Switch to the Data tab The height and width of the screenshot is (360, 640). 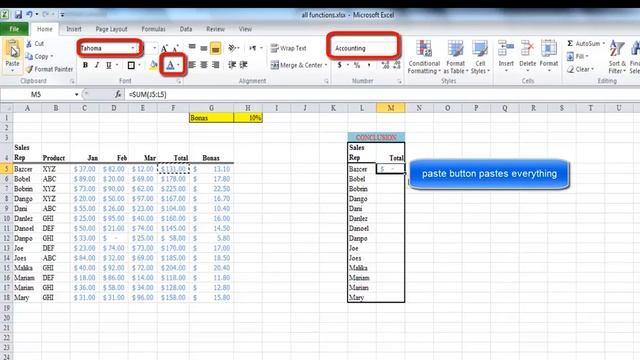pos(186,29)
